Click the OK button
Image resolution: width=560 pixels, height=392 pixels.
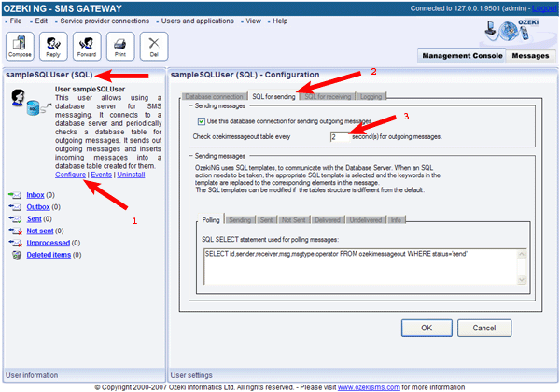427,328
